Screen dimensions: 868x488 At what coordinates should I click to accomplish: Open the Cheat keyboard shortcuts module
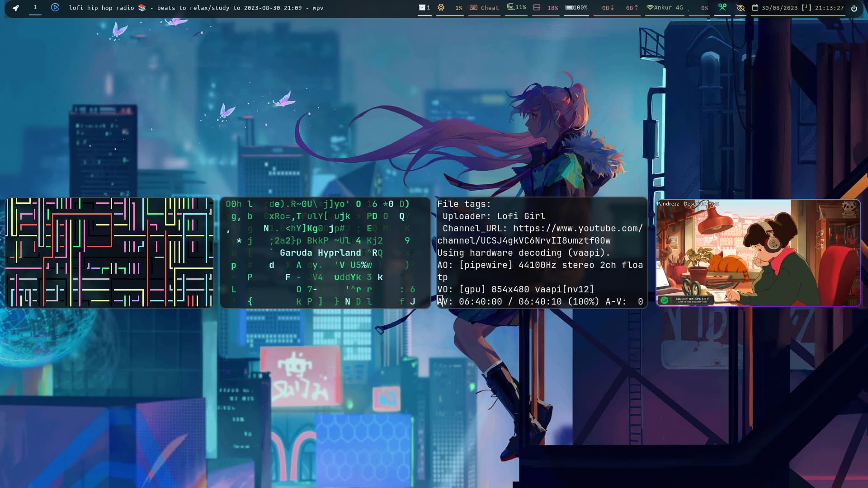coord(484,8)
